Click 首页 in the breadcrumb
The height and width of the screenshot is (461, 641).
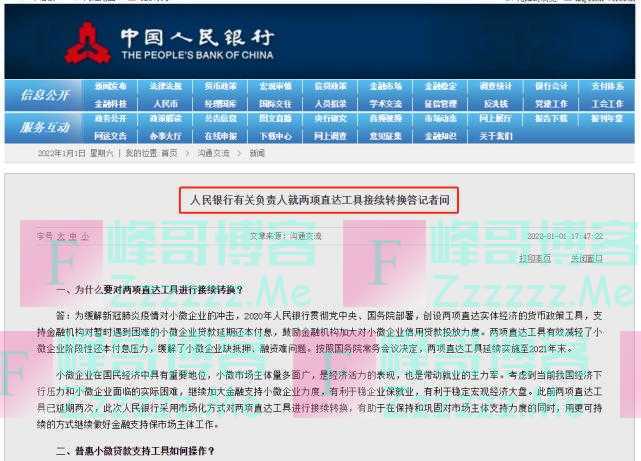tap(169, 153)
